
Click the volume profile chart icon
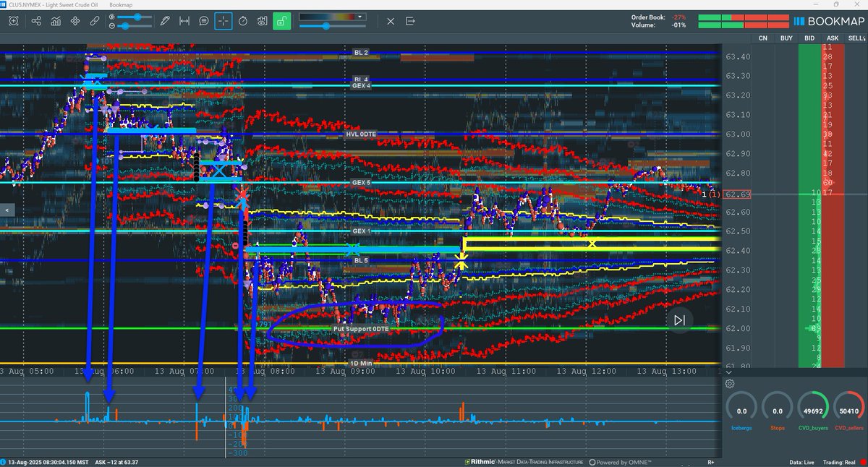point(54,21)
